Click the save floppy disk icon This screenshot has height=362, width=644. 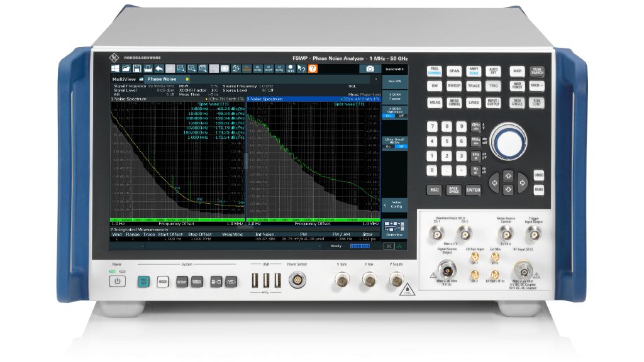pos(137,68)
